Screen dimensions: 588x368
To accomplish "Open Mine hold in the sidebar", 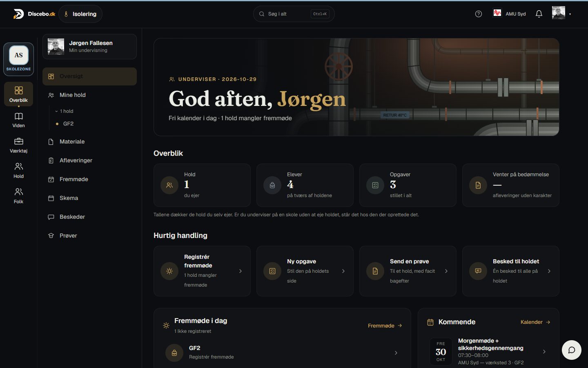I will tap(89, 95).
